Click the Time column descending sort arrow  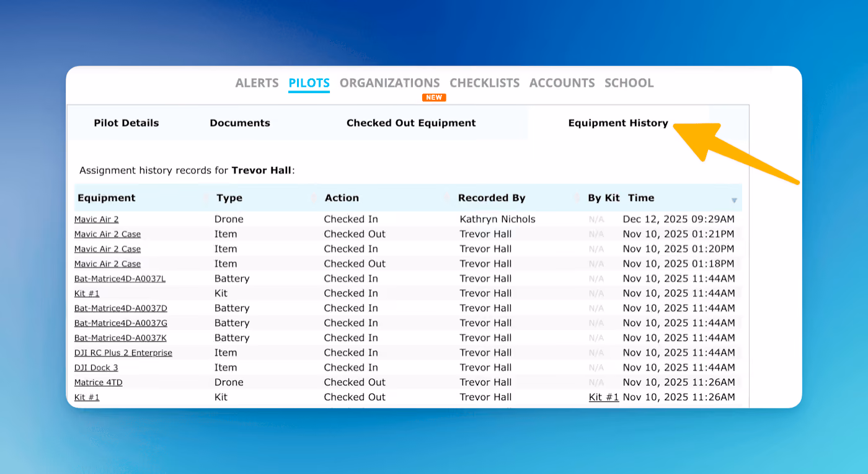click(734, 200)
